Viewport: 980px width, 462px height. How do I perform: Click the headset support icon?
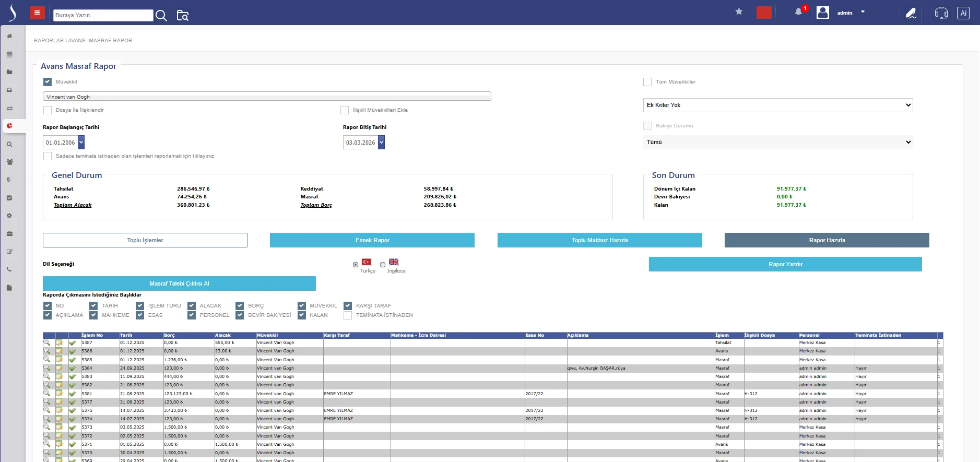(941, 13)
